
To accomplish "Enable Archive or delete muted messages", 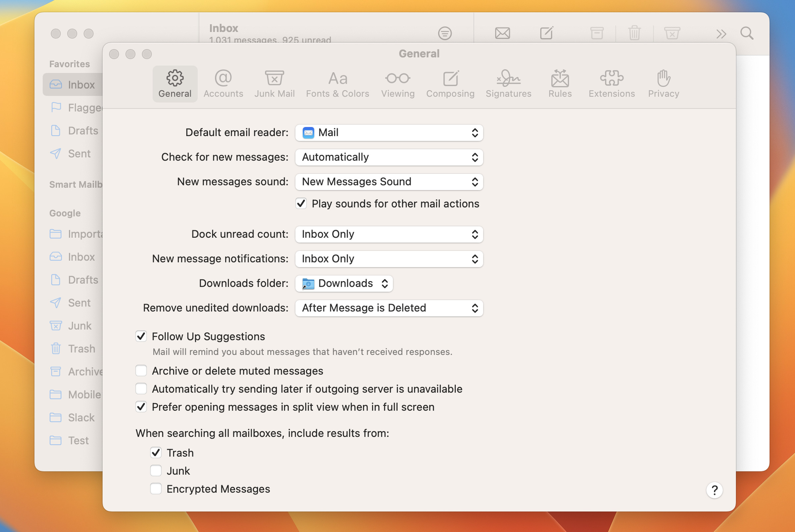I will coord(141,370).
